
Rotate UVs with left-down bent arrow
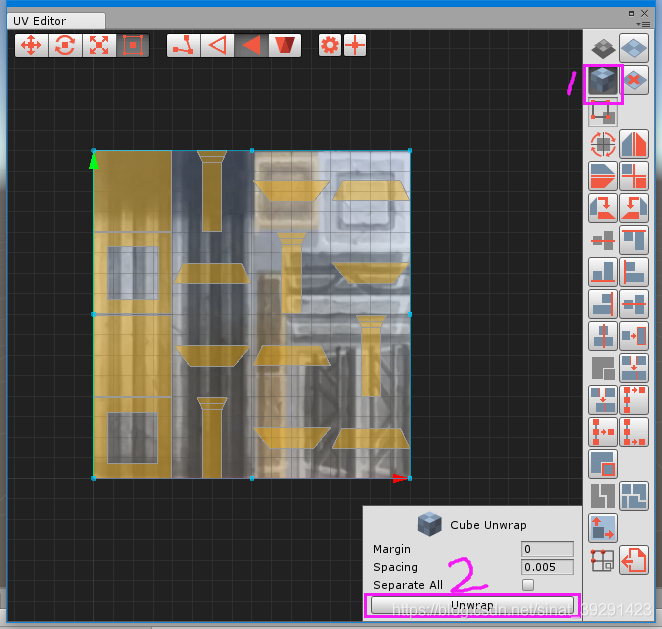634,208
